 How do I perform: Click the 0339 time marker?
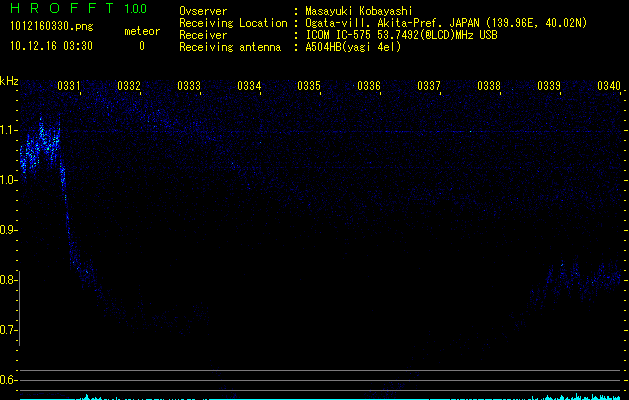tap(548, 85)
